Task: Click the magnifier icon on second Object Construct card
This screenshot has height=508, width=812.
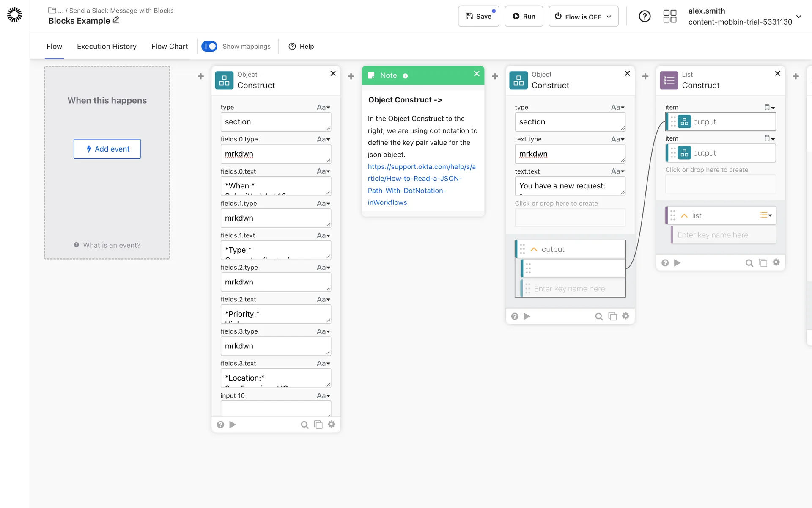Action: pyautogui.click(x=599, y=316)
